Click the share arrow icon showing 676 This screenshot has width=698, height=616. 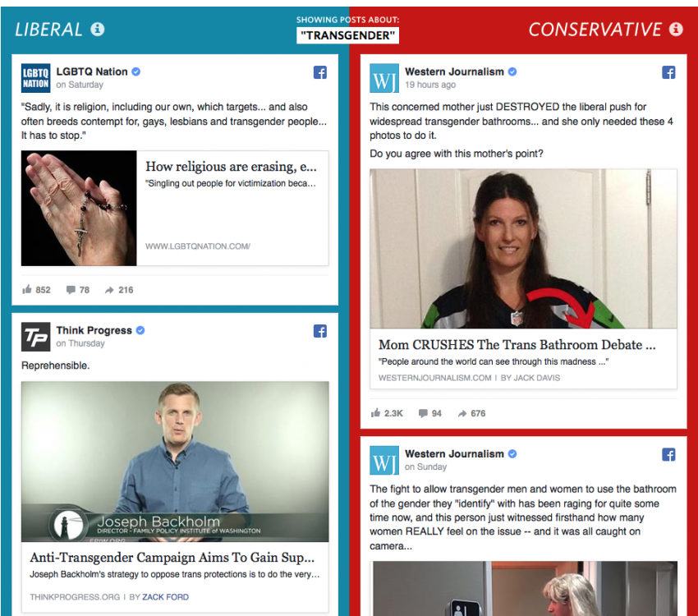click(x=462, y=413)
